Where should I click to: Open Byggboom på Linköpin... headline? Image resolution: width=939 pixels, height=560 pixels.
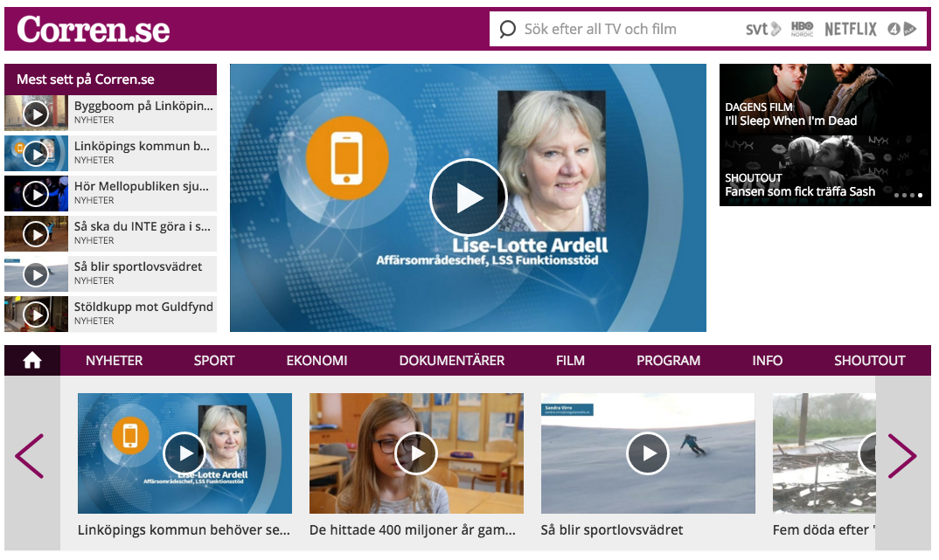(143, 106)
